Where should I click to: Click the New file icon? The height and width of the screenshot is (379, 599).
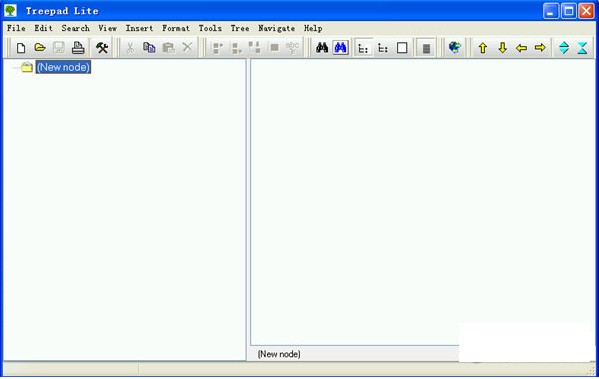click(x=21, y=48)
